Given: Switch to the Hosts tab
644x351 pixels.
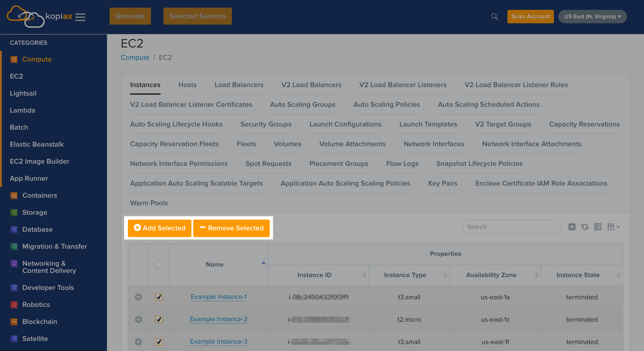Looking at the screenshot, I should tap(187, 85).
